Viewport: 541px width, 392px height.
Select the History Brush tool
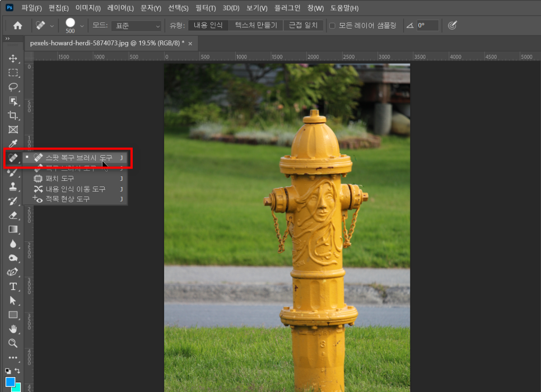[x=13, y=201]
